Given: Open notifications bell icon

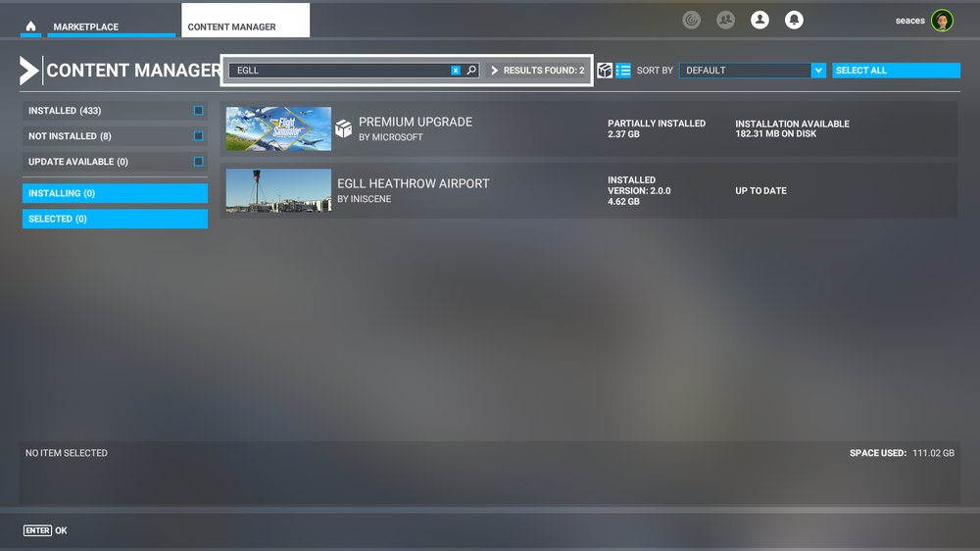Looking at the screenshot, I should click(794, 20).
